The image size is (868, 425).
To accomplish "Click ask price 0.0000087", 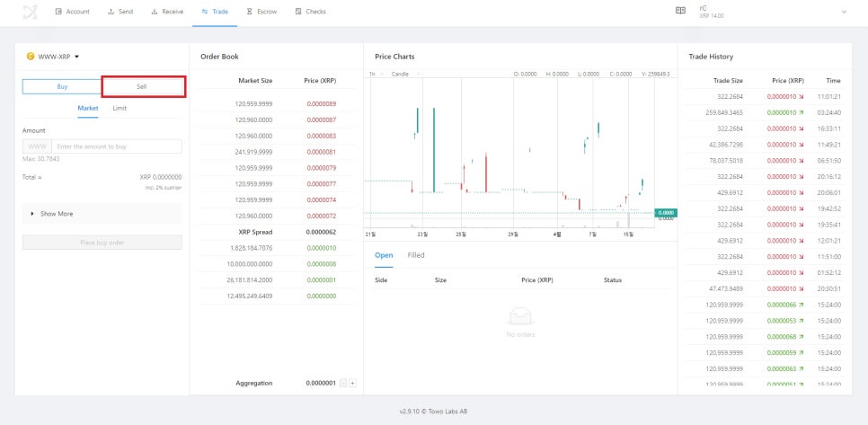I will (x=322, y=120).
